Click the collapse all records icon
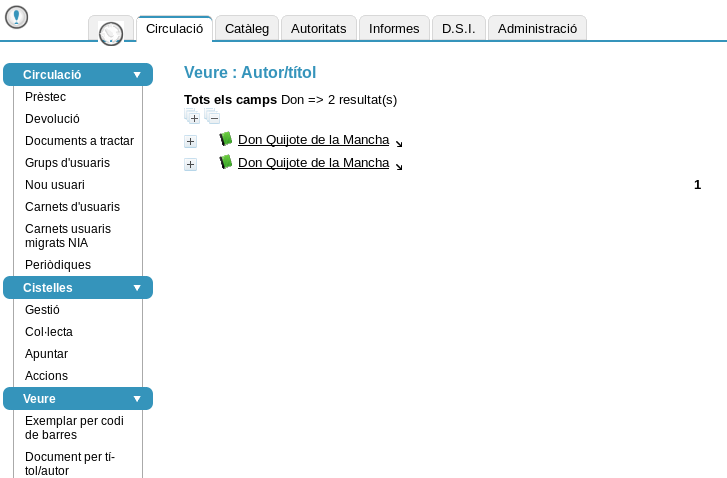727x478 pixels. point(213,118)
